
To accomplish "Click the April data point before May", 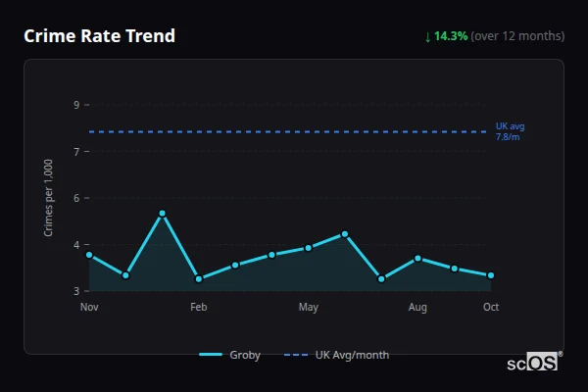I will [x=271, y=255].
